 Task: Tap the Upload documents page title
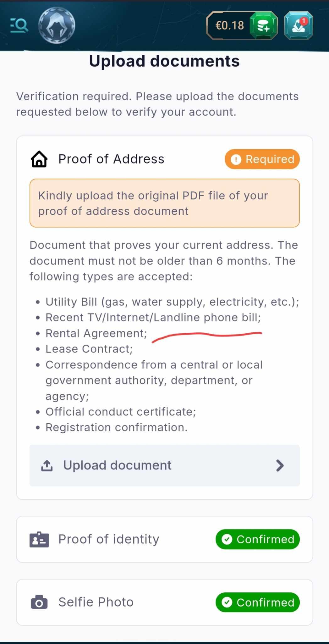164,61
